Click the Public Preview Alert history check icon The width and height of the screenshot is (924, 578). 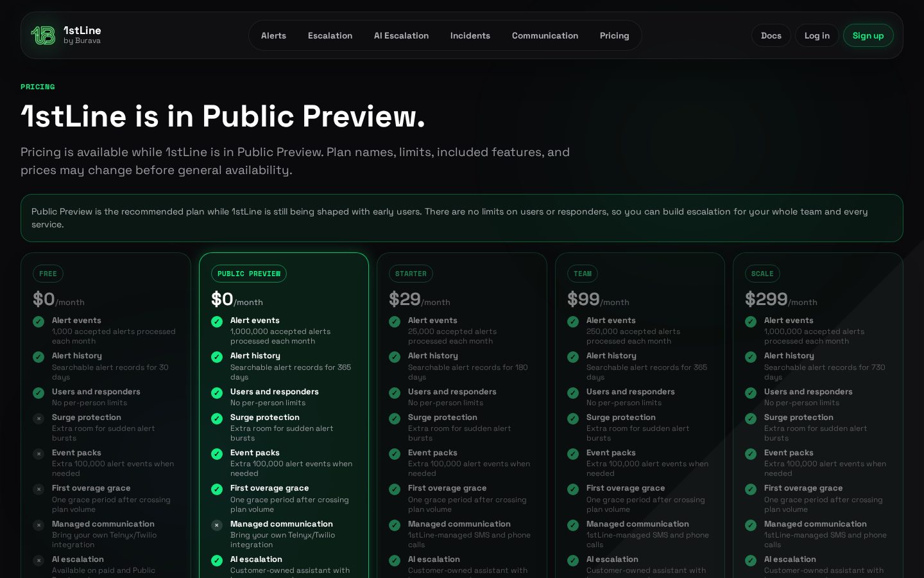(x=217, y=357)
